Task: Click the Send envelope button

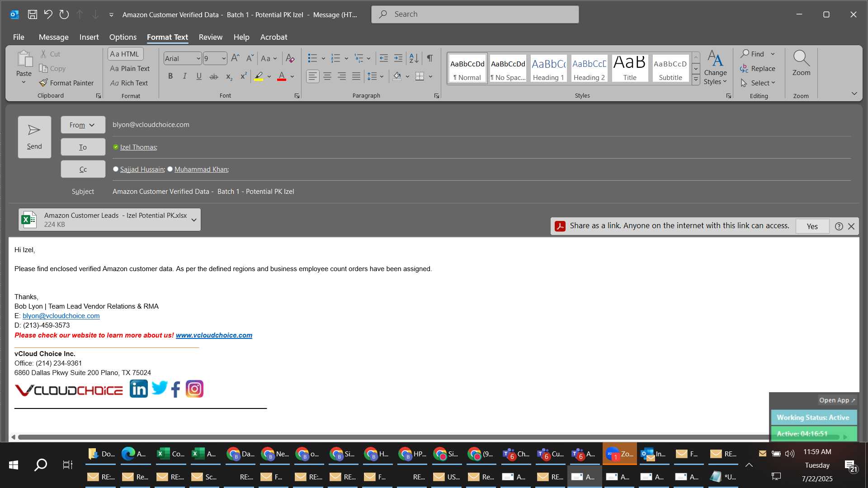Action: 34,137
